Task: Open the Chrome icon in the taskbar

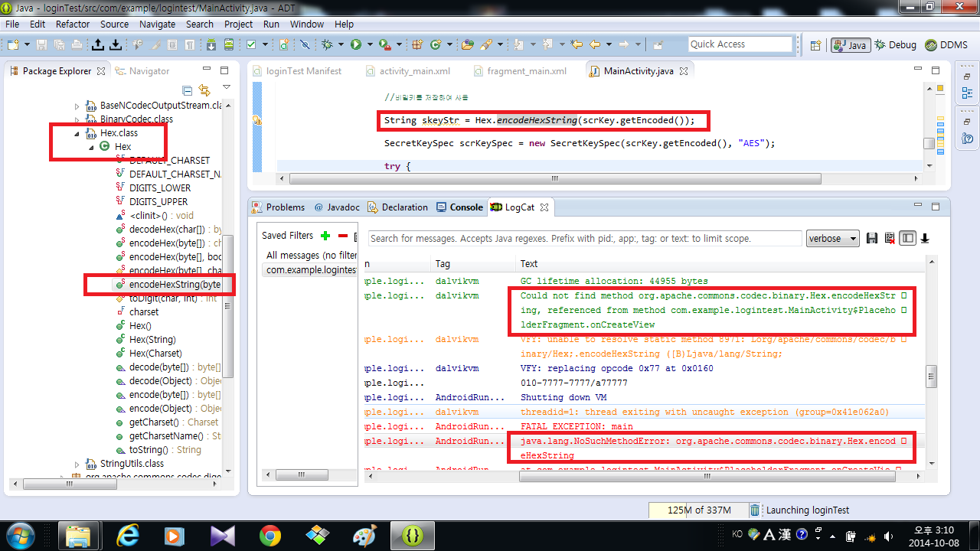Action: (269, 536)
